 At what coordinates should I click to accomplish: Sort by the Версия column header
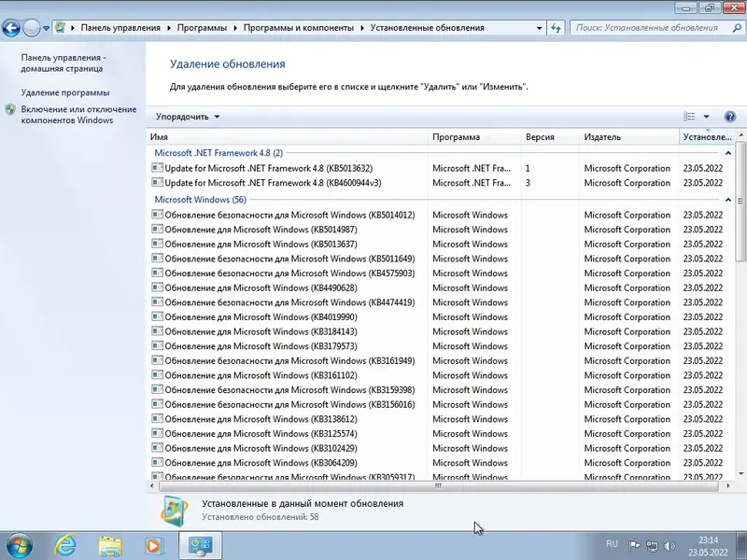(550, 137)
